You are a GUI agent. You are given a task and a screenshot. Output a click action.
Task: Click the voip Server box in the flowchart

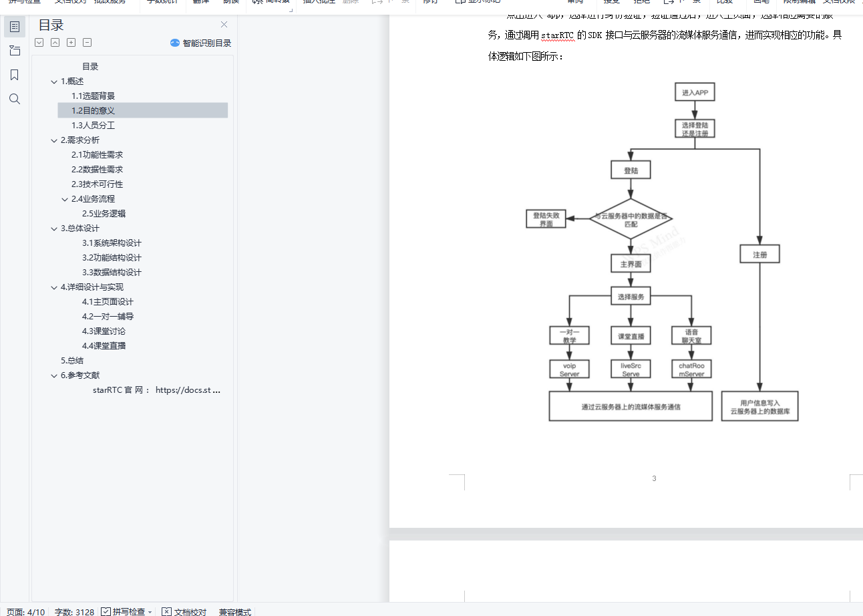point(570,369)
